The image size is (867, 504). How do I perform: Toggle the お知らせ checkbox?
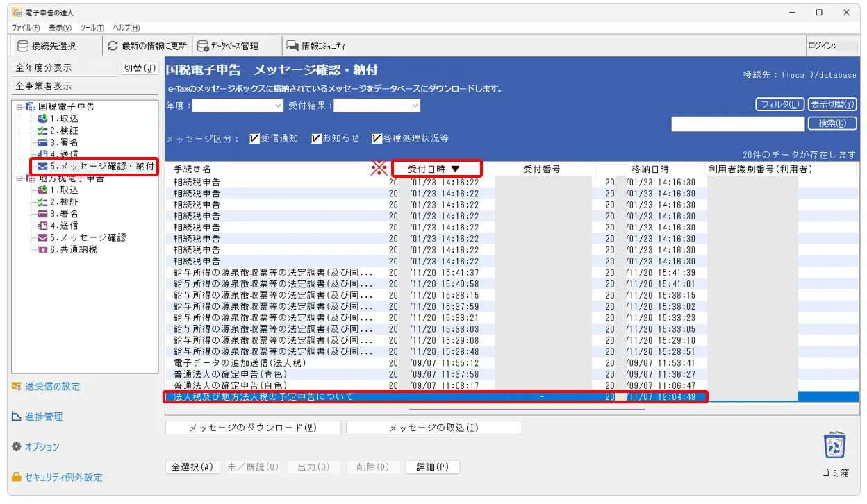point(316,138)
